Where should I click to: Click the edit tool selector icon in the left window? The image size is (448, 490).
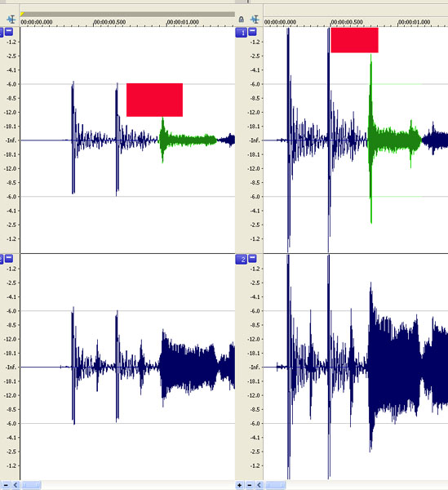click(x=11, y=20)
